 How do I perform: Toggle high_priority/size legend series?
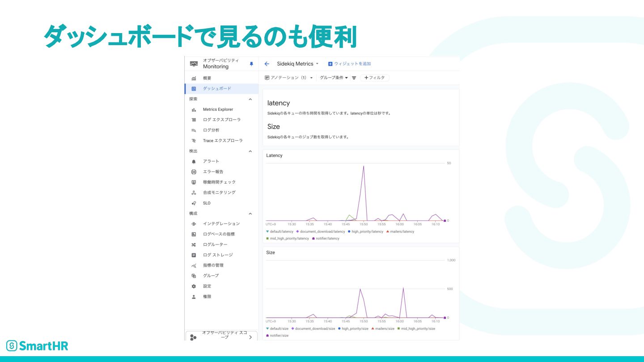pyautogui.click(x=353, y=328)
